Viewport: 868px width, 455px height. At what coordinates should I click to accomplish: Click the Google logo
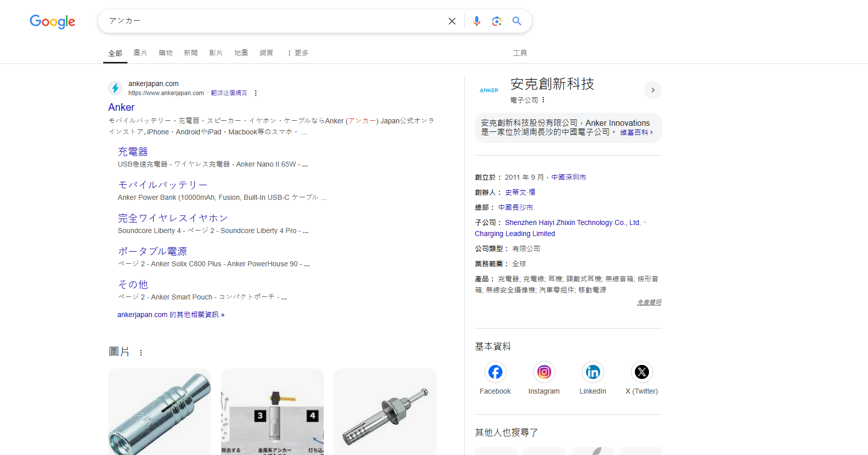tap(52, 21)
